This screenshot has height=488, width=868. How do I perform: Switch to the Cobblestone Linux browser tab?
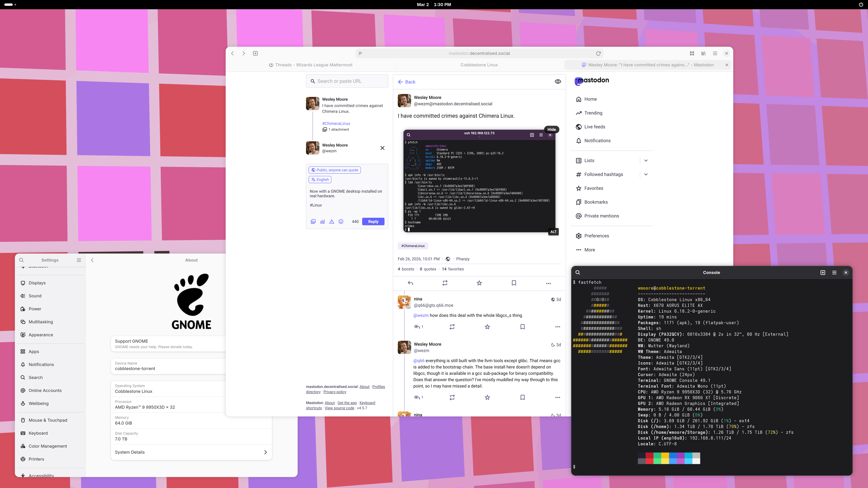[479, 65]
